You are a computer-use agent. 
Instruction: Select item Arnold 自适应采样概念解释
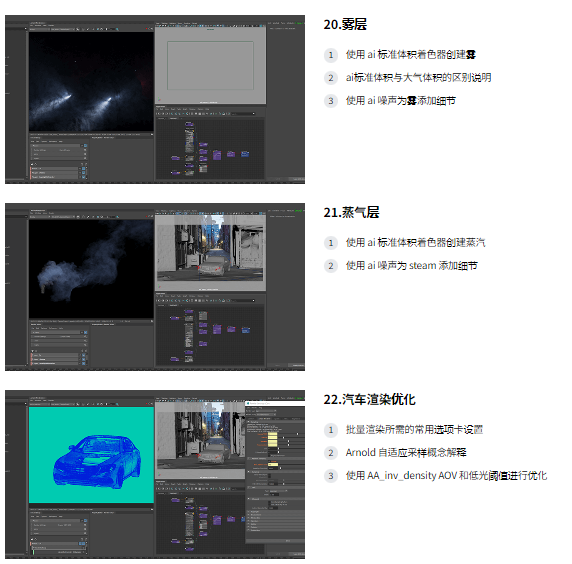coord(406,453)
